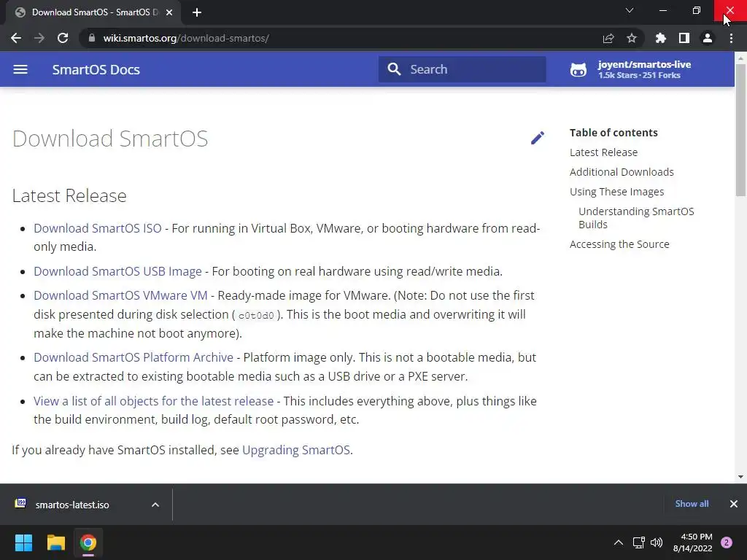
Task: Share this page using the share icon
Action: pyautogui.click(x=608, y=38)
